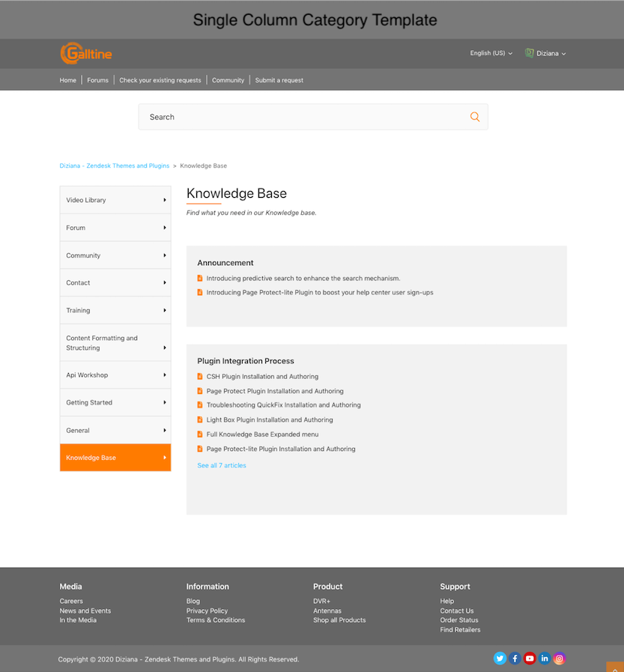Open the YouTube social icon
Screen dimensions: 624x672
[530, 659]
